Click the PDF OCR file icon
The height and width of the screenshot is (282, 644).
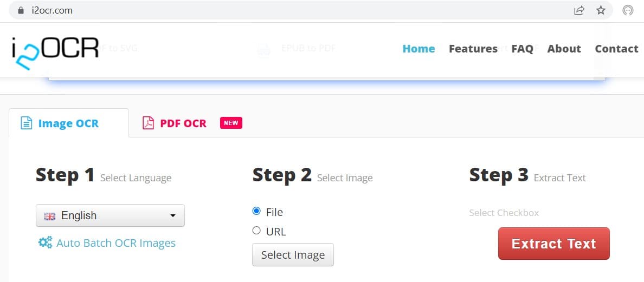click(x=148, y=123)
